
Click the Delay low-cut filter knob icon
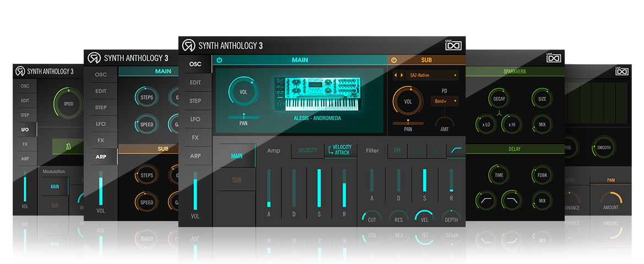486,200
